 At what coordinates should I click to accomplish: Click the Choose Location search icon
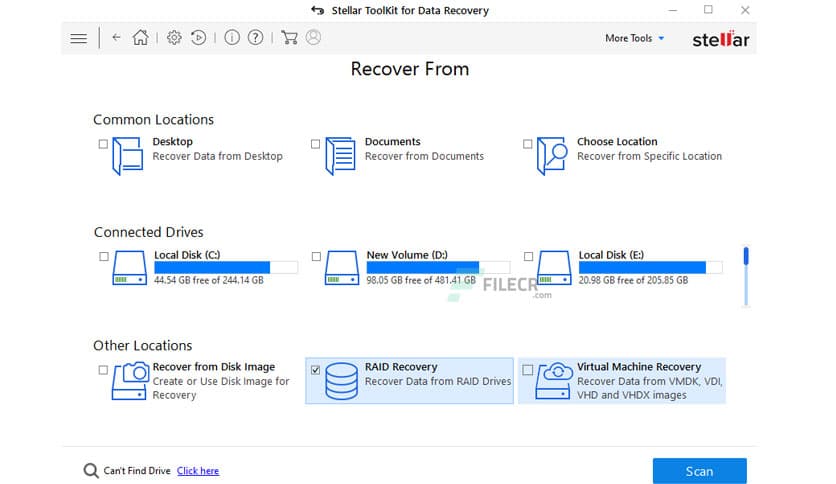[x=552, y=156]
